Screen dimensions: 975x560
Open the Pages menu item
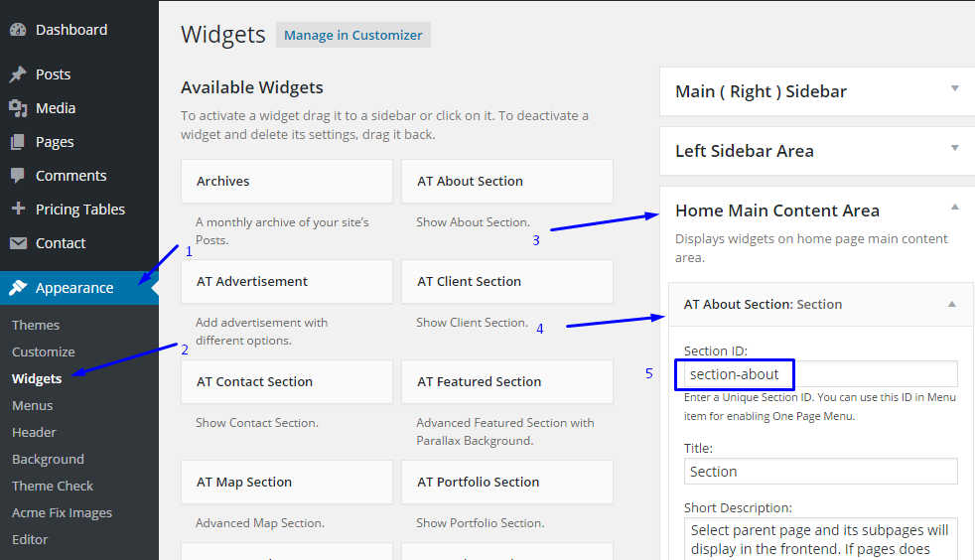(55, 142)
